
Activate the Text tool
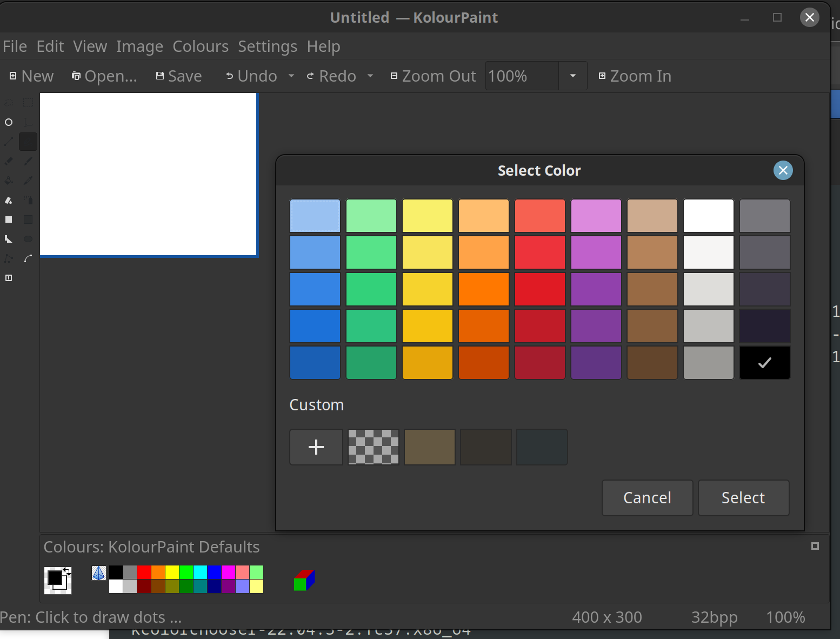pyautogui.click(x=28, y=122)
